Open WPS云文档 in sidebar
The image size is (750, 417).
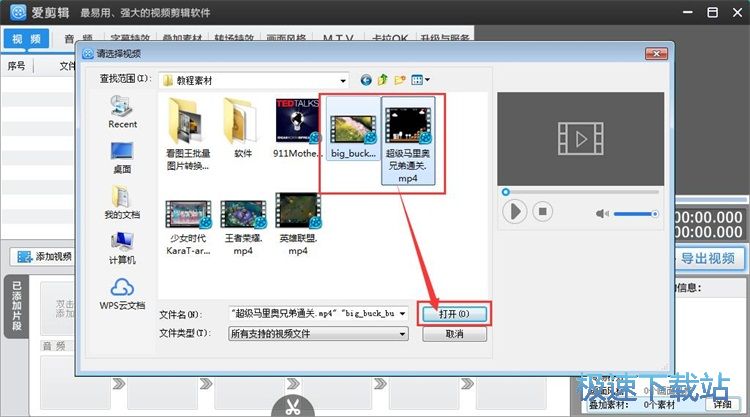(x=122, y=293)
